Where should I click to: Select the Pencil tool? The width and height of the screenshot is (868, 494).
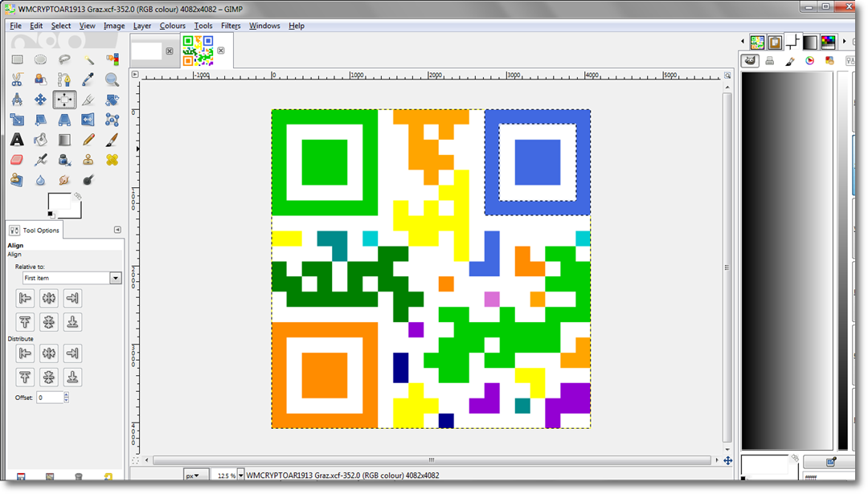[x=88, y=140]
